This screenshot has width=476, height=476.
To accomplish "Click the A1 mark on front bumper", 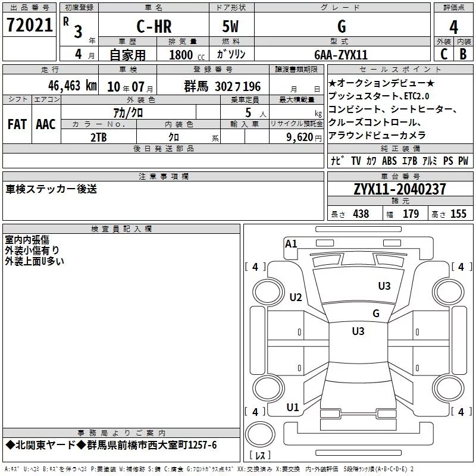I will (291, 244).
